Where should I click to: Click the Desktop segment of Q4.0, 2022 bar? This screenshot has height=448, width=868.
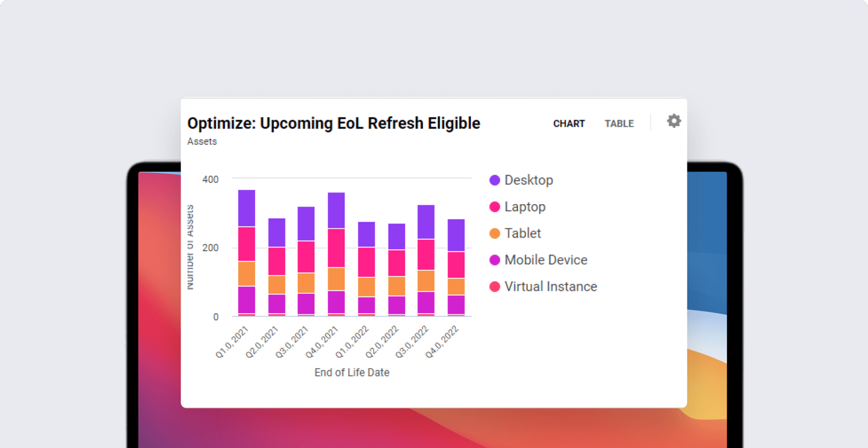456,235
